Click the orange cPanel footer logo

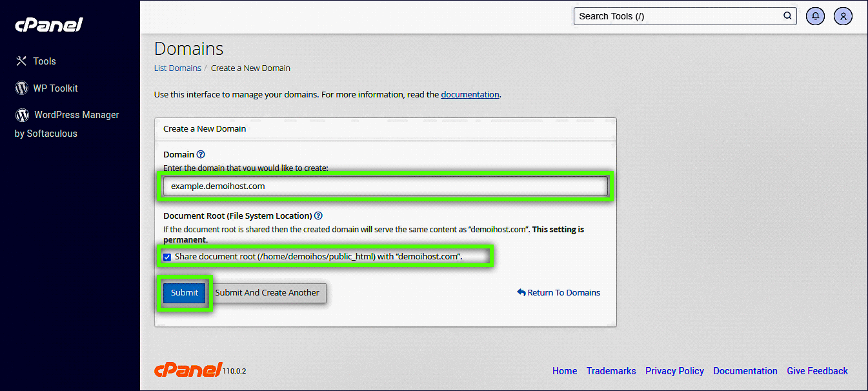(x=188, y=370)
